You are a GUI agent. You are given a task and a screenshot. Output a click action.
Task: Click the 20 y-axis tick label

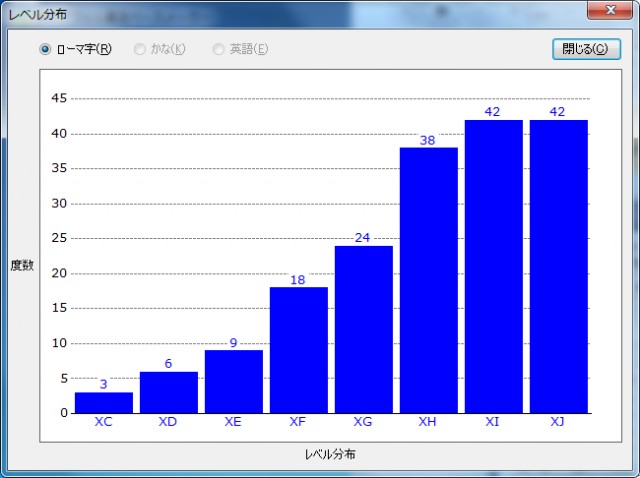click(59, 273)
